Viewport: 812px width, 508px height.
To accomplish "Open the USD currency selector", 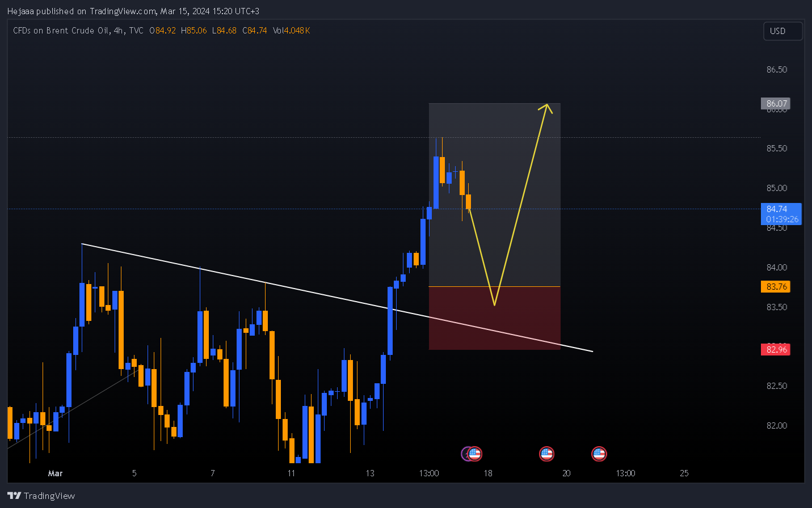I will point(782,31).
